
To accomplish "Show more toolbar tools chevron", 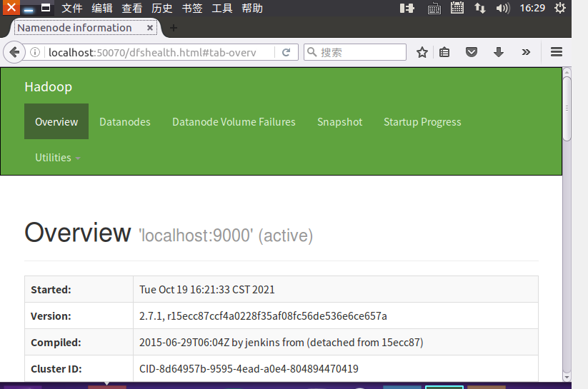I will [526, 52].
